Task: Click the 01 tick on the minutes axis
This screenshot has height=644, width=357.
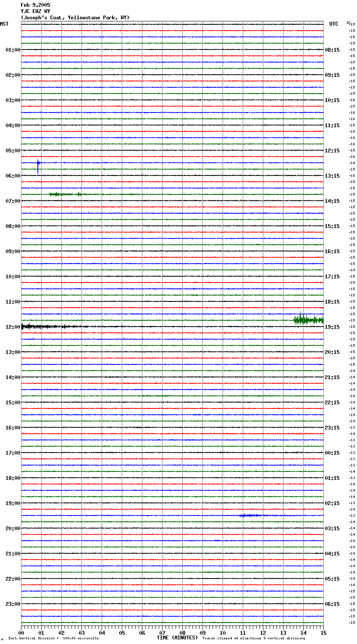Action: 41,633
